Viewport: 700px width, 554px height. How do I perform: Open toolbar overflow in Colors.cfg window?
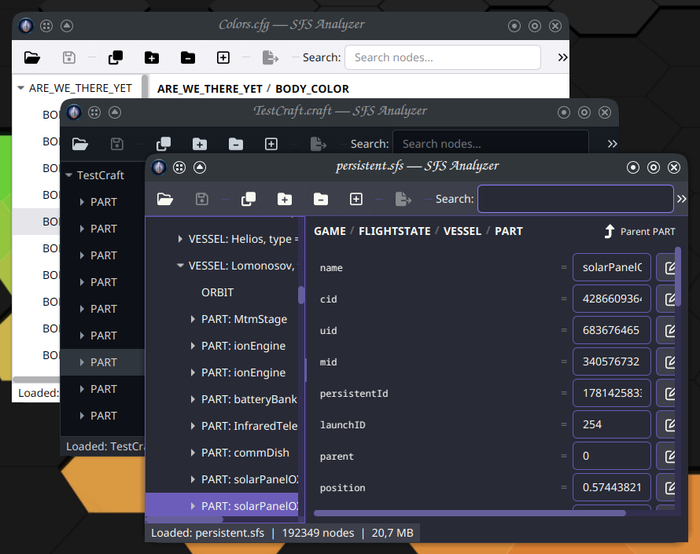(x=562, y=57)
